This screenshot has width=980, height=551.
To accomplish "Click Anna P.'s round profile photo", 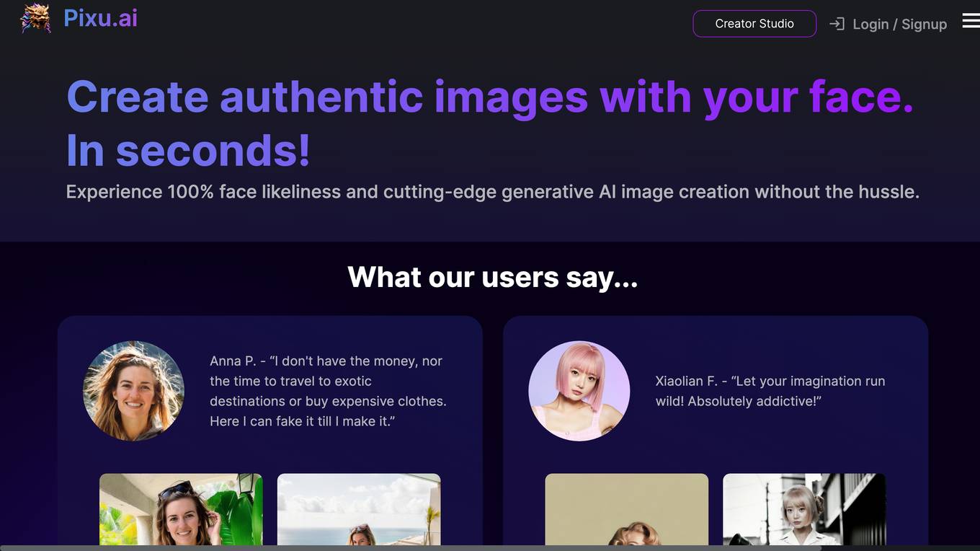I will coord(133,391).
